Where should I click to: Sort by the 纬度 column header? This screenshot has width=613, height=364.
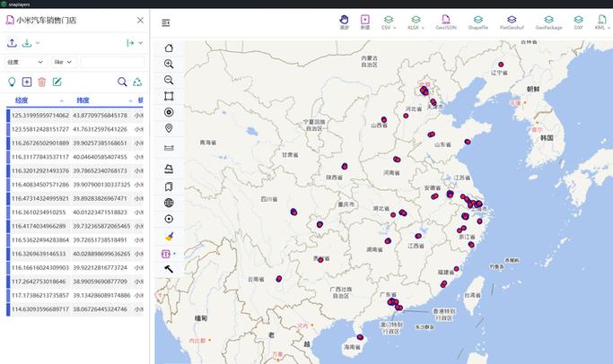tap(83, 100)
